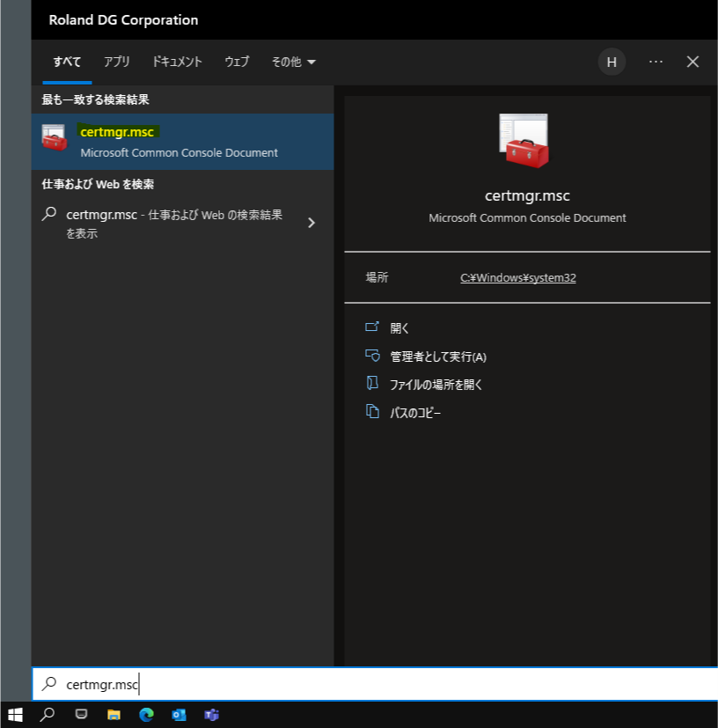Click the open file location icon
This screenshot has width=718, height=728.
[x=372, y=383]
